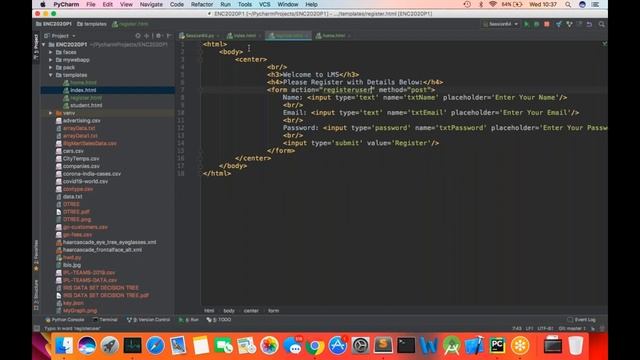Collapse the templates folder

[x=51, y=75]
